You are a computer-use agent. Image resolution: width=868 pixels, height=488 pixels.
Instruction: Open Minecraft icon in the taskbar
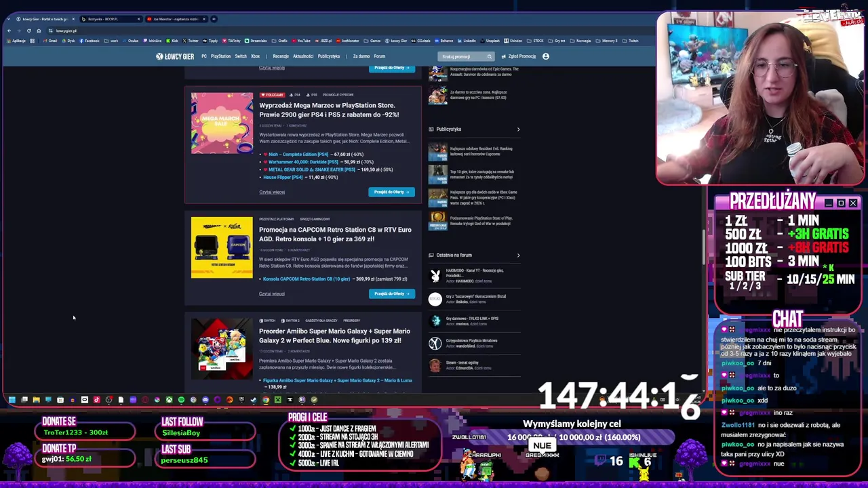tap(278, 400)
